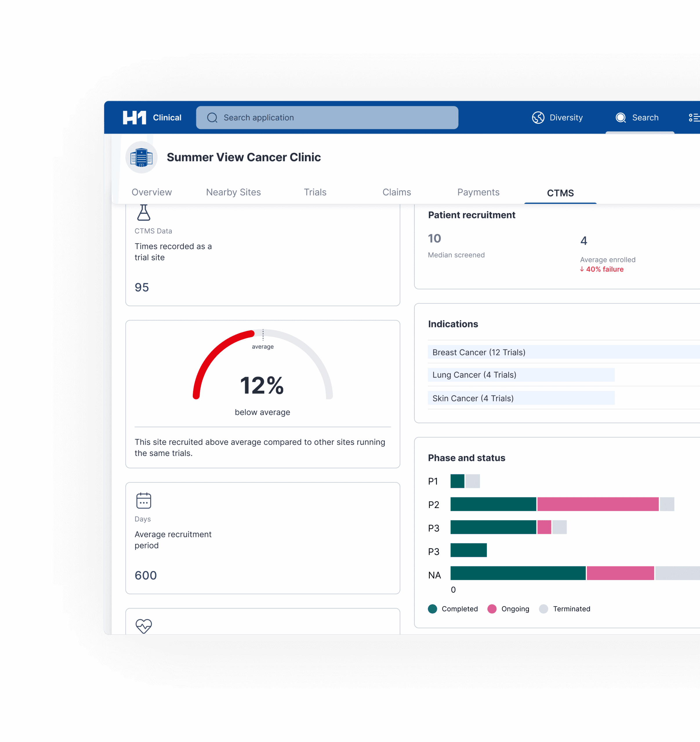Select Breast Cancer (12 Trials) indication

(564, 352)
